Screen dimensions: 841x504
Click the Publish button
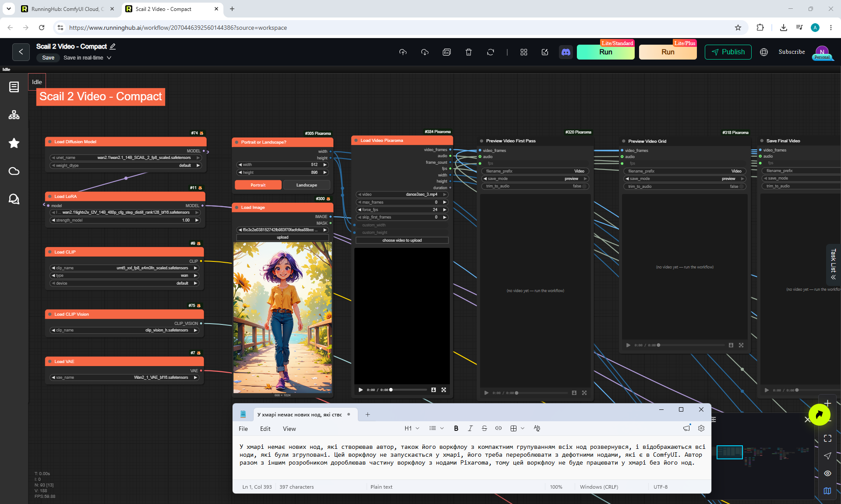pyautogui.click(x=728, y=52)
